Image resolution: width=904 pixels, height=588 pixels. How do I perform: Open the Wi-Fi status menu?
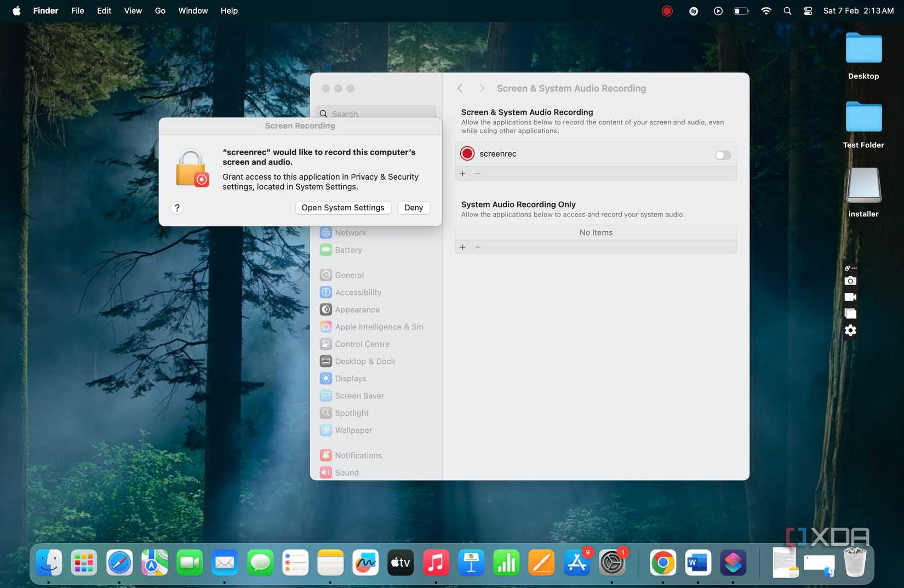pos(766,11)
